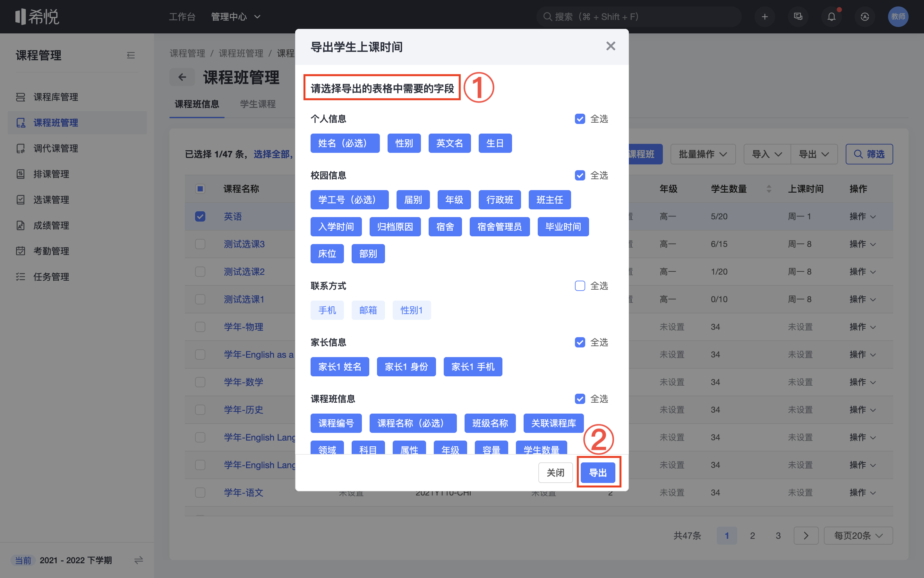Screen dimensions: 924x578
Task: Toggle 个人信息 全选 checkbox
Action: tap(580, 119)
